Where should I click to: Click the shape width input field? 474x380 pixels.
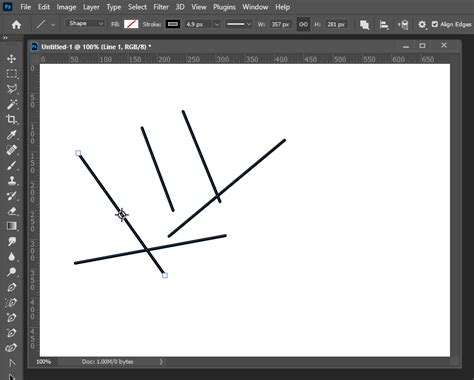pyautogui.click(x=280, y=24)
